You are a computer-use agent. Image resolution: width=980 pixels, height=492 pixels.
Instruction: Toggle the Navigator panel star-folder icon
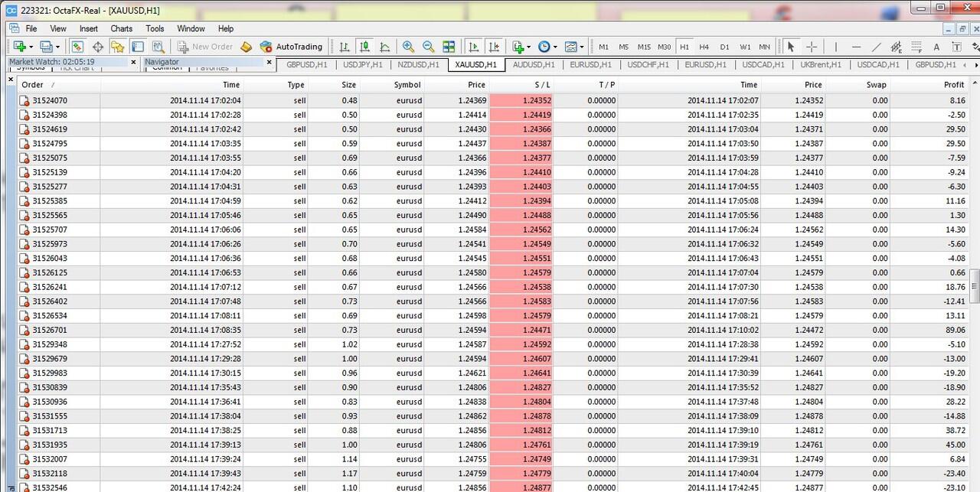[x=117, y=47]
